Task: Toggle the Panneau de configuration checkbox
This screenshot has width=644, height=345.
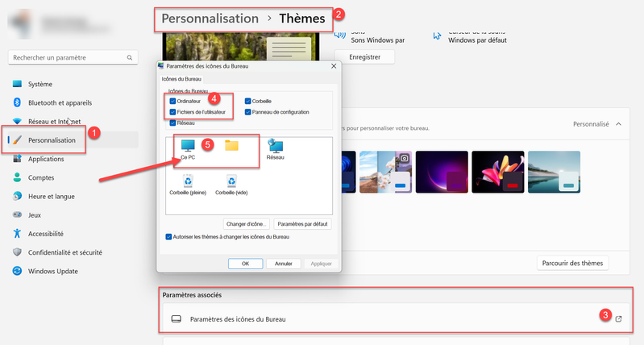Action: tap(247, 112)
